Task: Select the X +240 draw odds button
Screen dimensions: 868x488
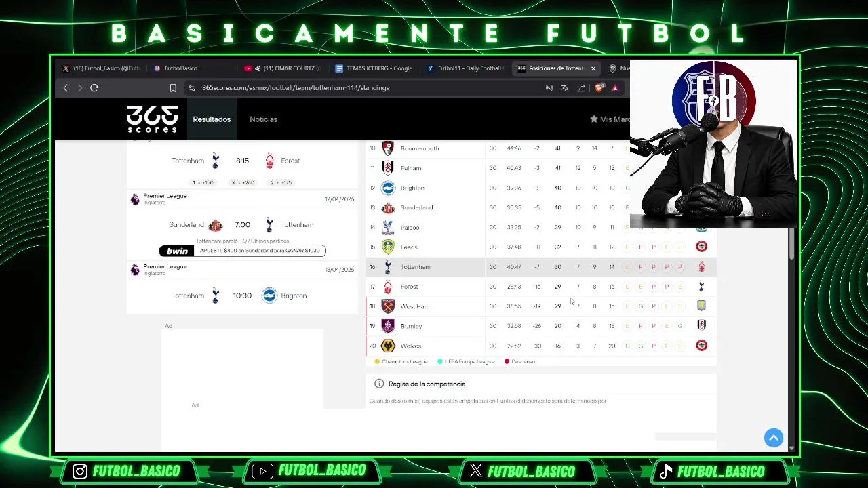Action: pyautogui.click(x=243, y=183)
